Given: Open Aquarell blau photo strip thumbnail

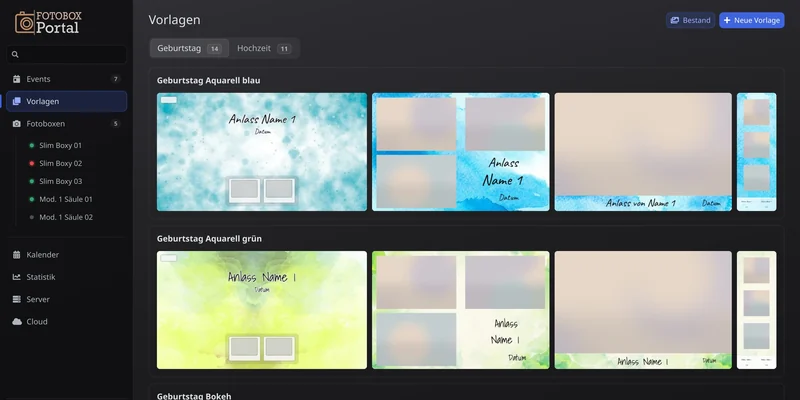Looking at the screenshot, I should click(x=757, y=152).
